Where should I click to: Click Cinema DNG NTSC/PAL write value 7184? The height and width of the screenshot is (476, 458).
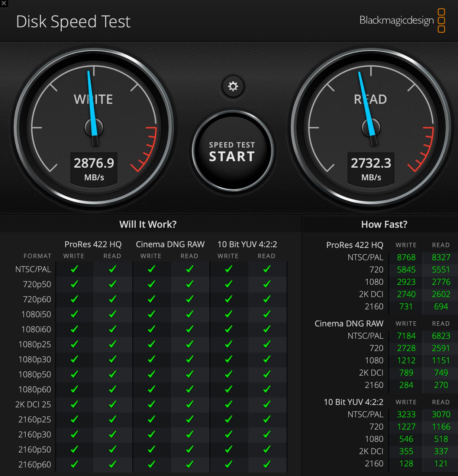tap(406, 336)
